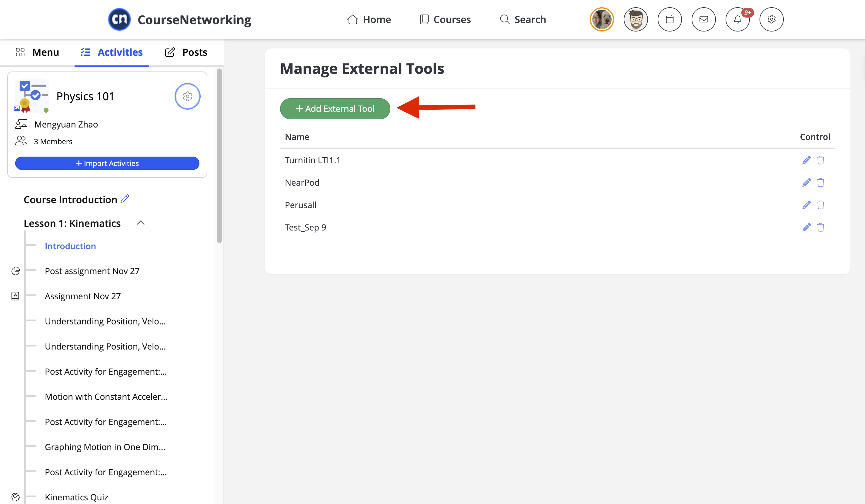Click the Turnitin LTI1.1 tool name

(x=312, y=160)
